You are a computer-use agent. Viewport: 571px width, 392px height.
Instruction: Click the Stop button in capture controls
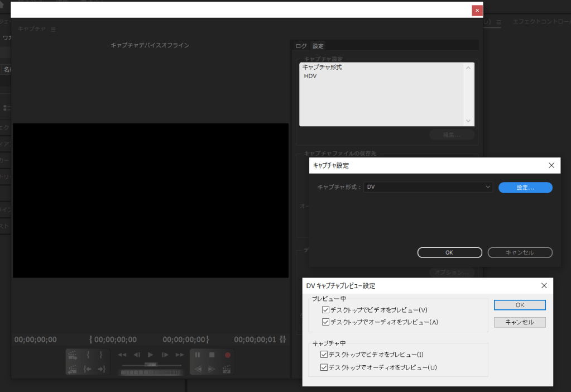click(212, 355)
